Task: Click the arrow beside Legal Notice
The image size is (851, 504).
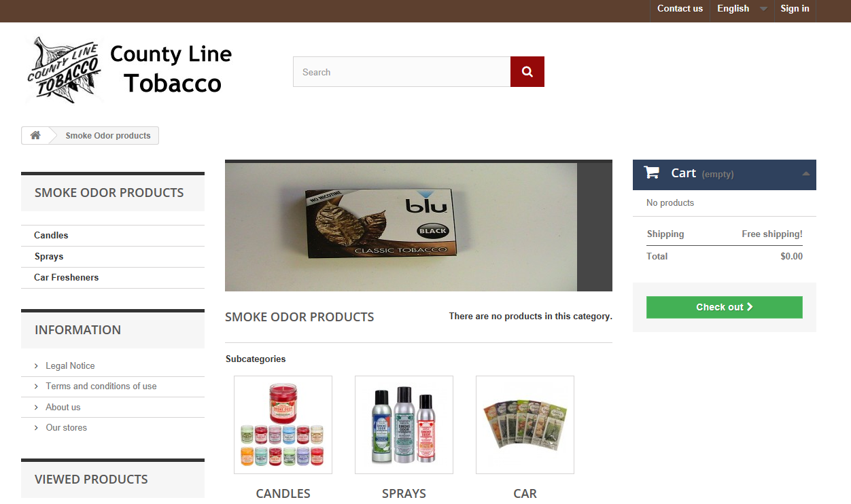Action: pyautogui.click(x=36, y=366)
